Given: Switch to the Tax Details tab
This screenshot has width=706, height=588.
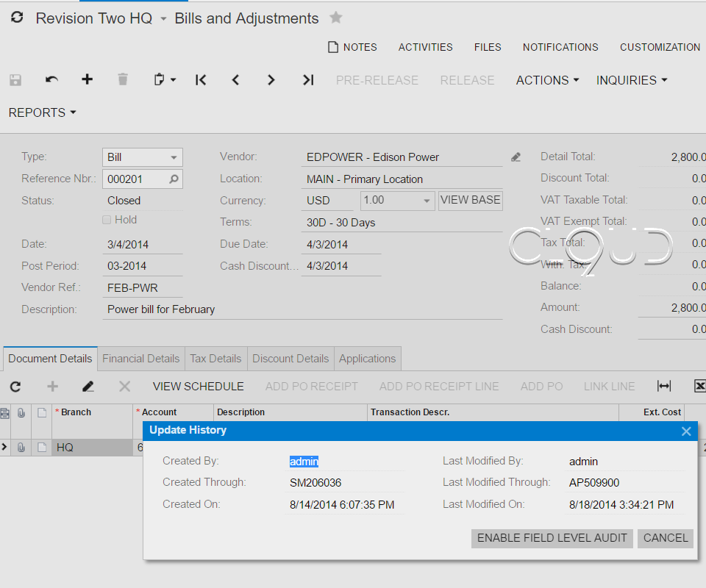Looking at the screenshot, I should (x=215, y=359).
